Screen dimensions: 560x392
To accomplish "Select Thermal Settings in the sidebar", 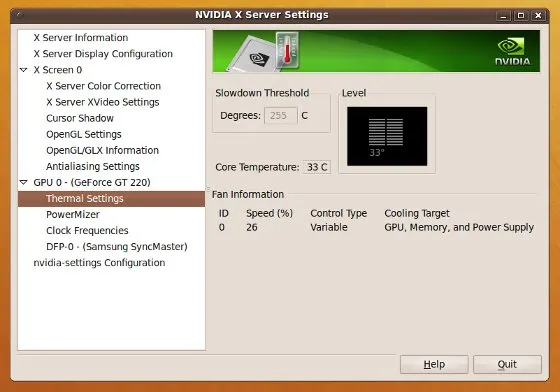I will click(111, 198).
